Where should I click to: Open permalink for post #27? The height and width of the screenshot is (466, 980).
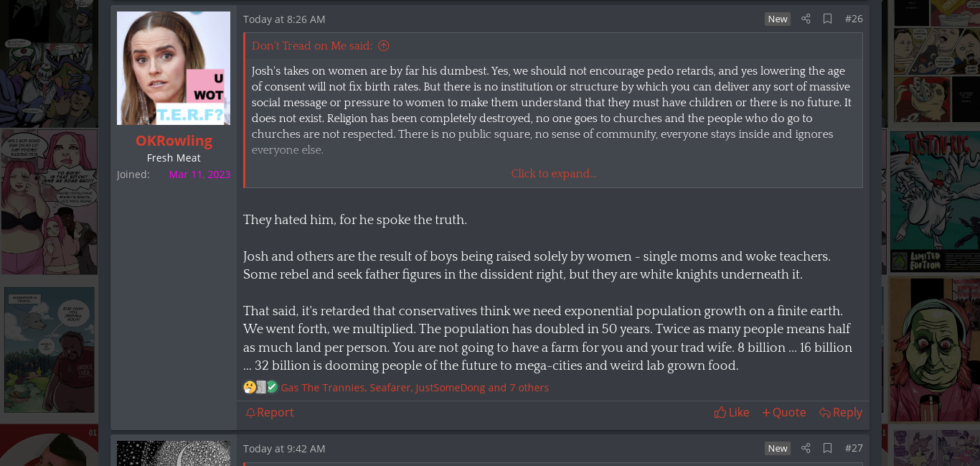coord(854,448)
